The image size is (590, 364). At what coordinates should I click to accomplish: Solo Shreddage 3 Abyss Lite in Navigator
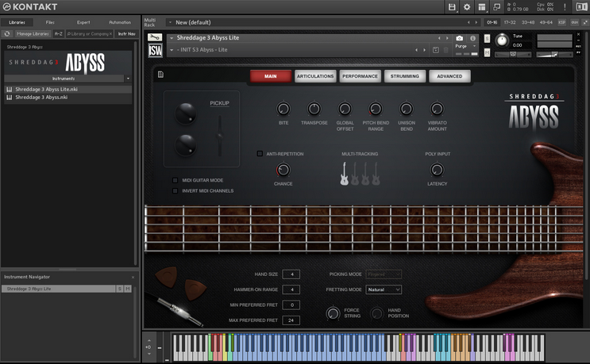click(x=120, y=289)
